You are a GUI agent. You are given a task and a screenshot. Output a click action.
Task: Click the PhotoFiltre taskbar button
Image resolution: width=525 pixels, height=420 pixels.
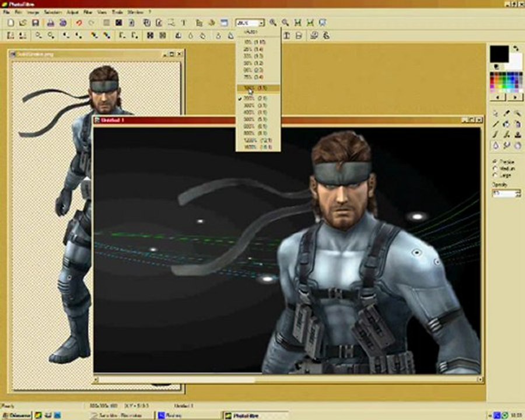256,416
